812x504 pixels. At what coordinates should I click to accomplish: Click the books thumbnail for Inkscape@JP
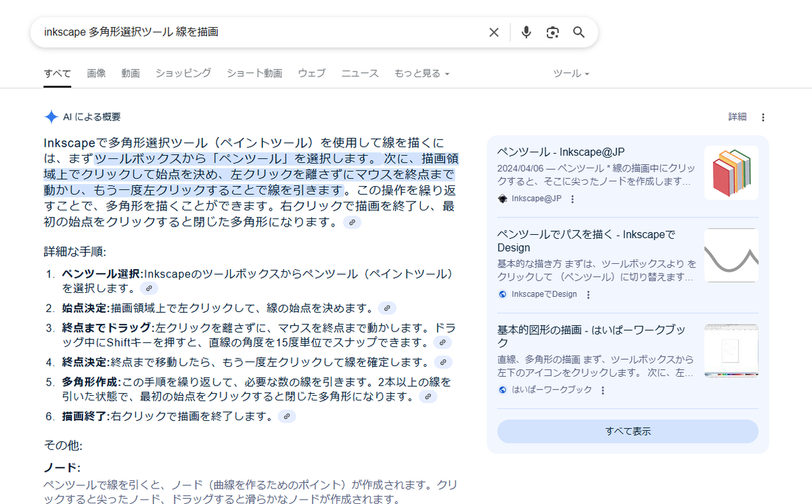click(x=731, y=173)
